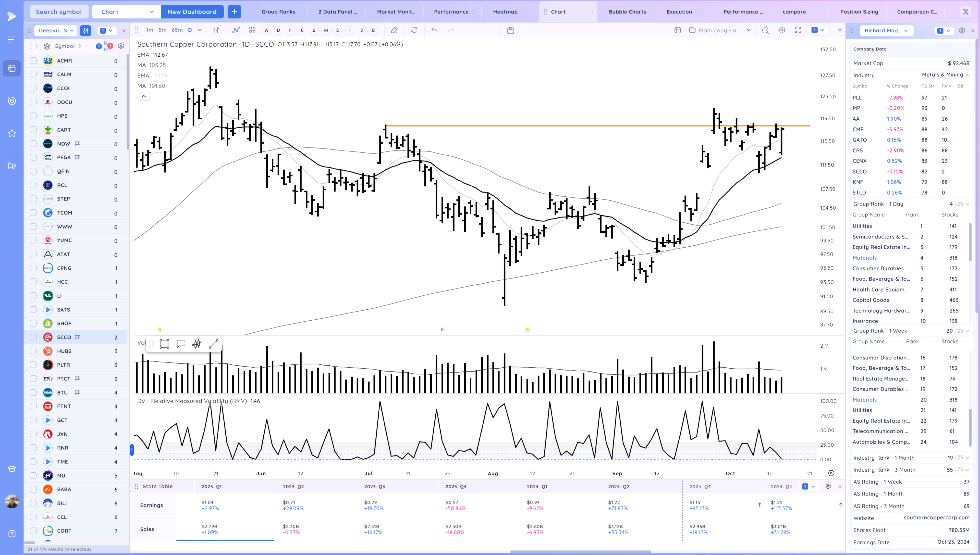
Task: Click the refresh chart icon
Action: click(x=414, y=30)
